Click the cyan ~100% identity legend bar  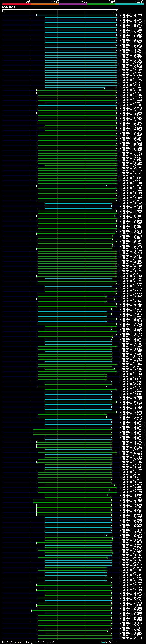point(130,4)
